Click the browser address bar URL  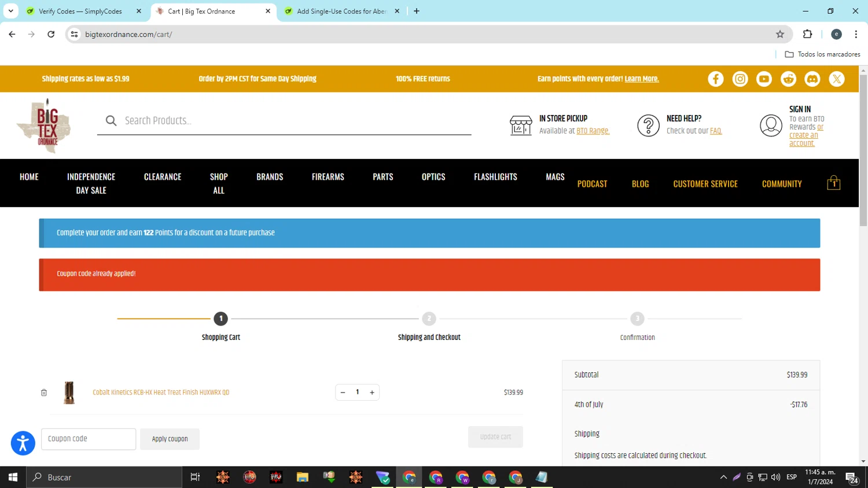tap(128, 34)
